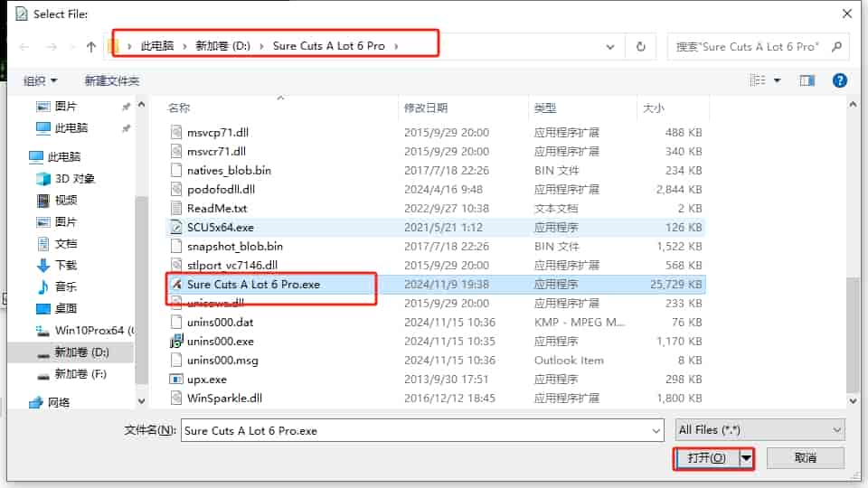Select 新加卷 (D:) drive in sidebar
The image size is (868, 488).
[x=81, y=352]
